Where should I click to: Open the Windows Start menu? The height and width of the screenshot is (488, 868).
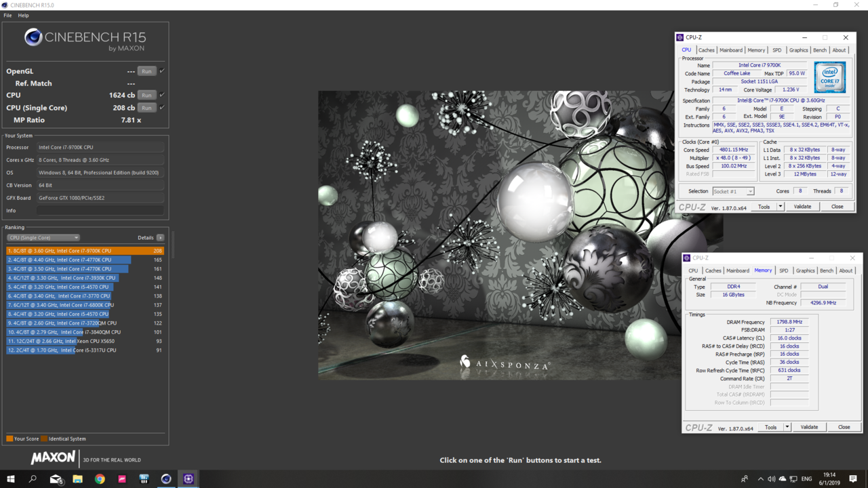click(x=11, y=479)
